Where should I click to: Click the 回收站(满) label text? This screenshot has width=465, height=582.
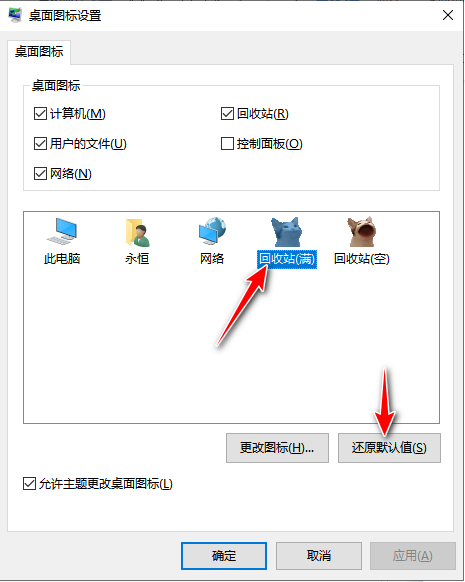[287, 259]
